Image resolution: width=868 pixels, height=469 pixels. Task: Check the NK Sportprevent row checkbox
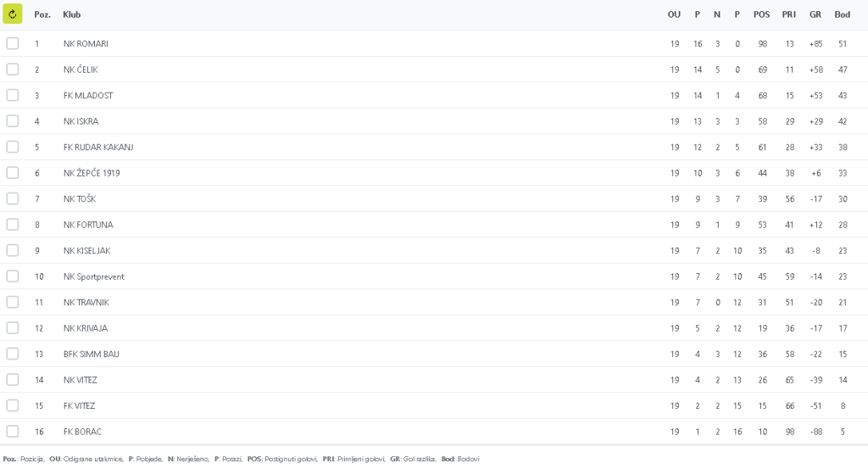(x=13, y=276)
